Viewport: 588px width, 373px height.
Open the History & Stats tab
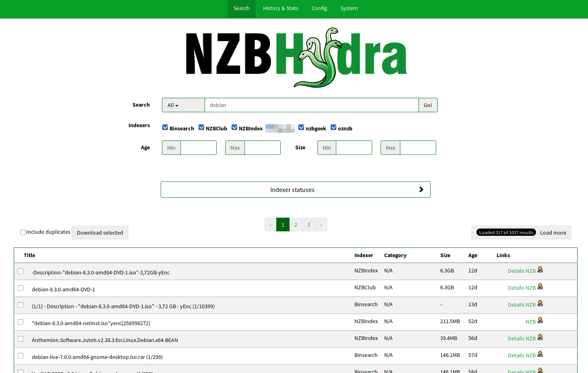click(280, 8)
